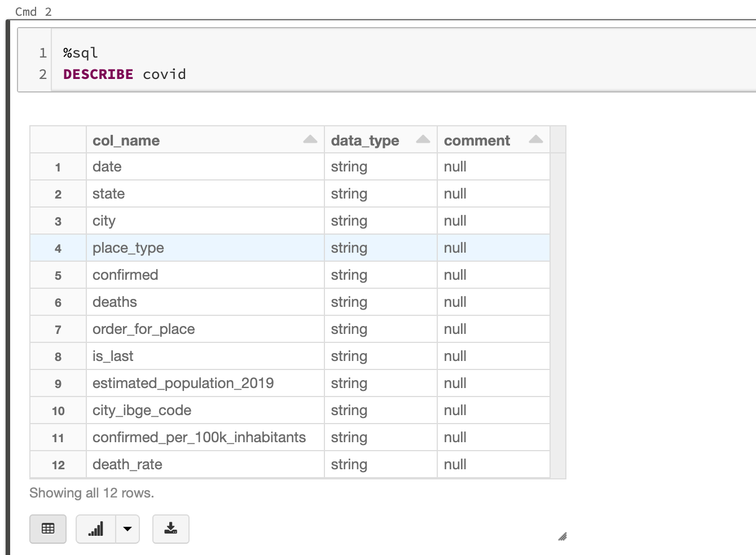This screenshot has width=756, height=555.
Task: Click the col_name column header
Action: point(126,140)
